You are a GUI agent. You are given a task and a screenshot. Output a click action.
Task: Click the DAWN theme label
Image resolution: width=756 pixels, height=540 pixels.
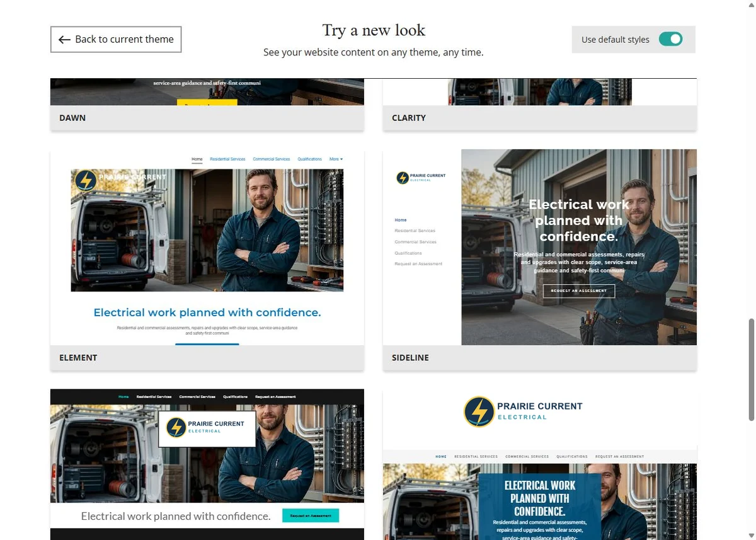pos(72,118)
